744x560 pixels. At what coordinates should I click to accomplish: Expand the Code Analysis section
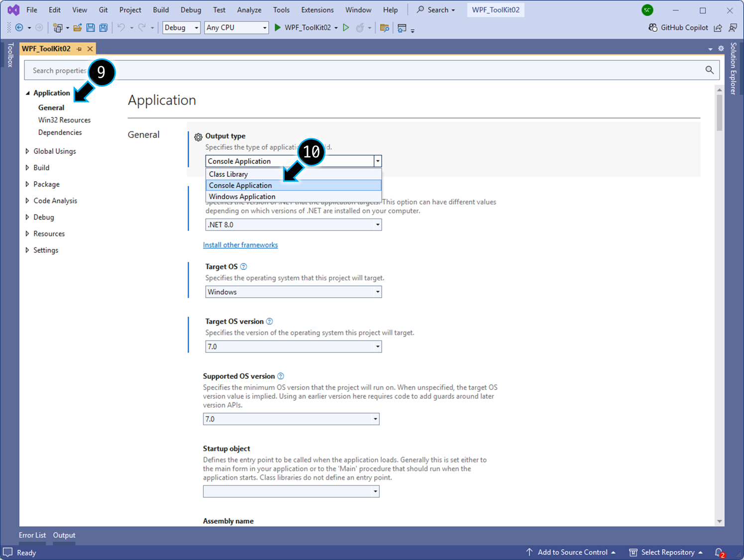pyautogui.click(x=27, y=201)
